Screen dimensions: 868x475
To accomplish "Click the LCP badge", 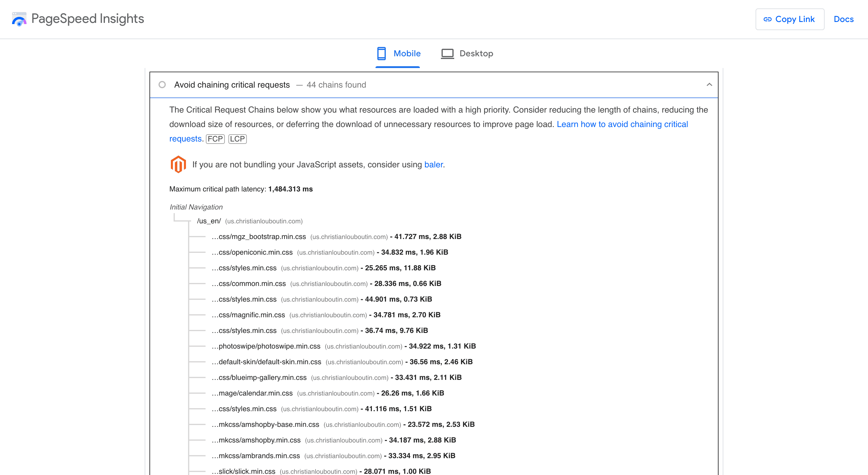I will coord(237,139).
